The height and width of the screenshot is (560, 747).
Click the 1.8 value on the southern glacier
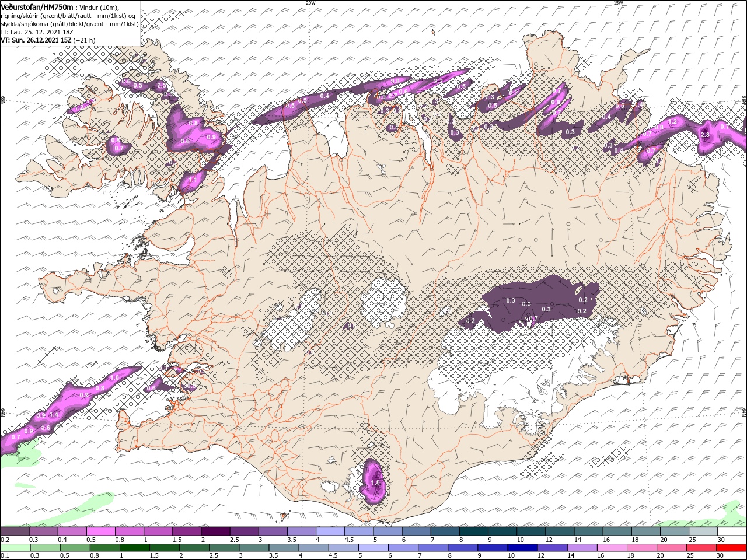point(375,482)
